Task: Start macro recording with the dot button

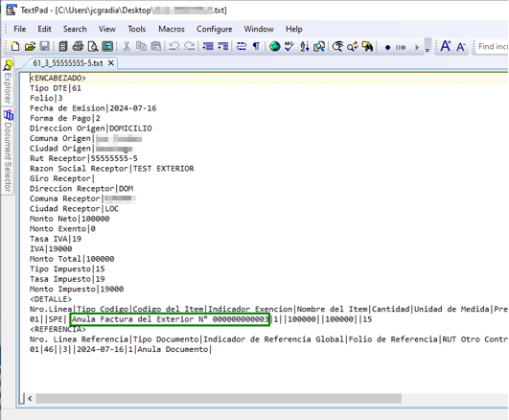Action: 387,47
